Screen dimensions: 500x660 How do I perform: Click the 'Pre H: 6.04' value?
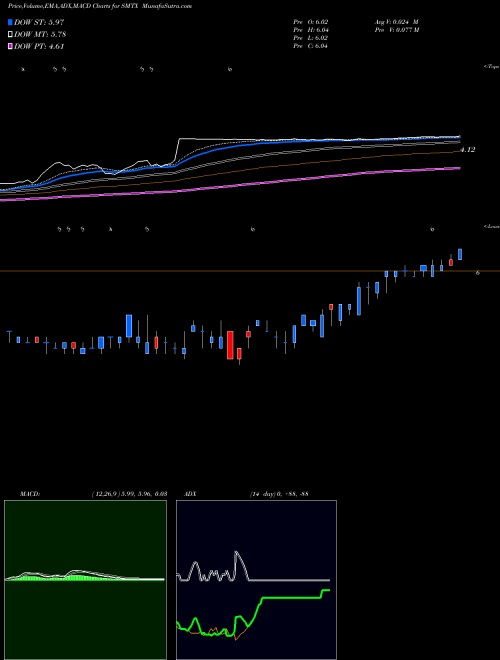(x=311, y=30)
